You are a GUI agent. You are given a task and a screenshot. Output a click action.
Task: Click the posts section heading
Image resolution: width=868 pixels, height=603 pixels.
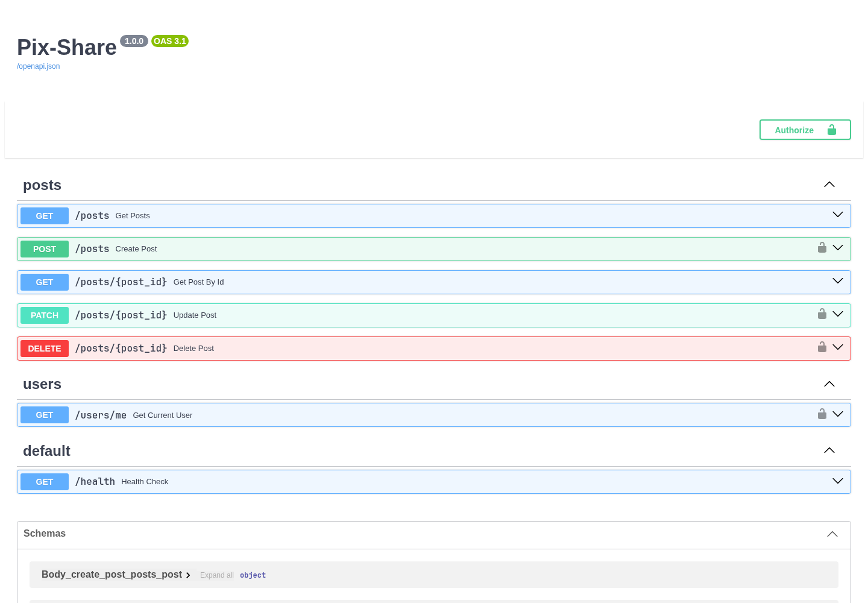click(x=42, y=185)
